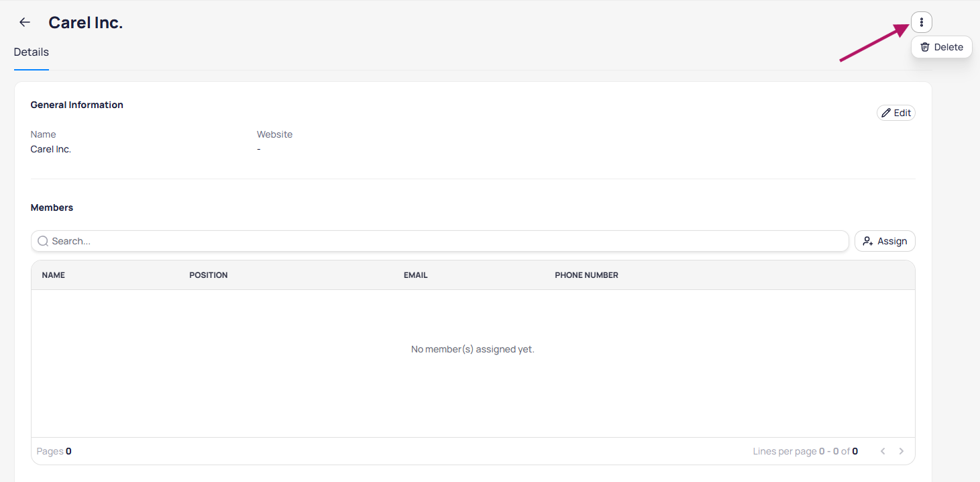The width and height of the screenshot is (980, 482).
Task: Click the person-plus icon on Assign
Action: (868, 241)
